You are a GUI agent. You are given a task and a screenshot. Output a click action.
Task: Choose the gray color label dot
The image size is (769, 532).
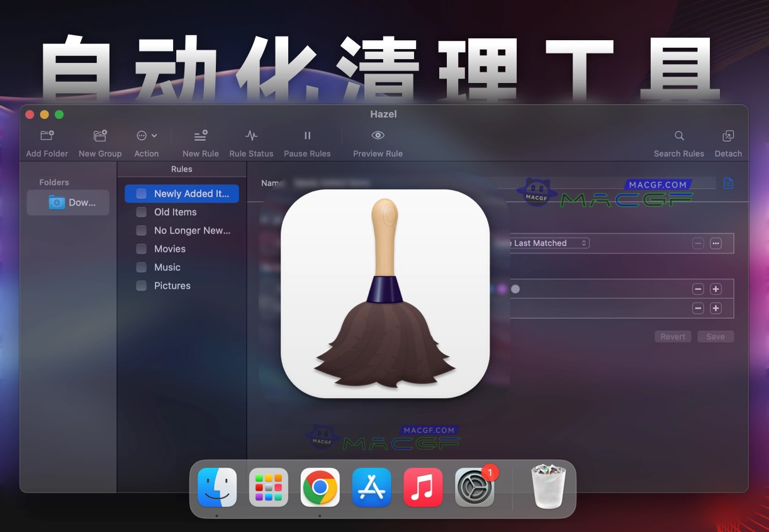515,289
